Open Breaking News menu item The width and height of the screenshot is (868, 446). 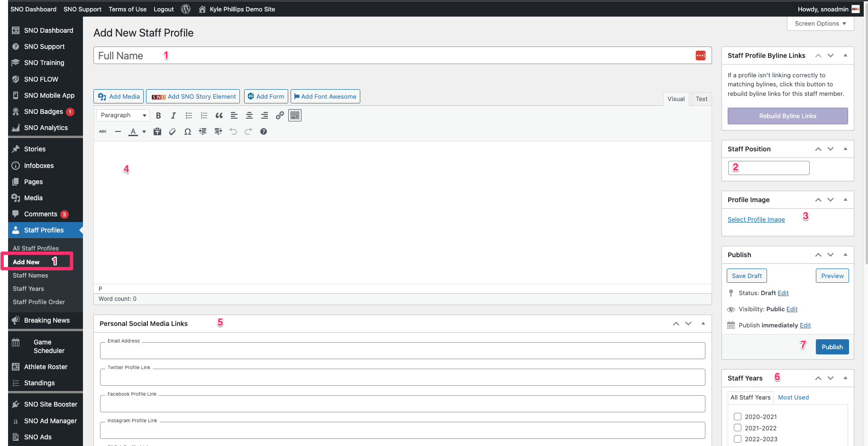46,320
